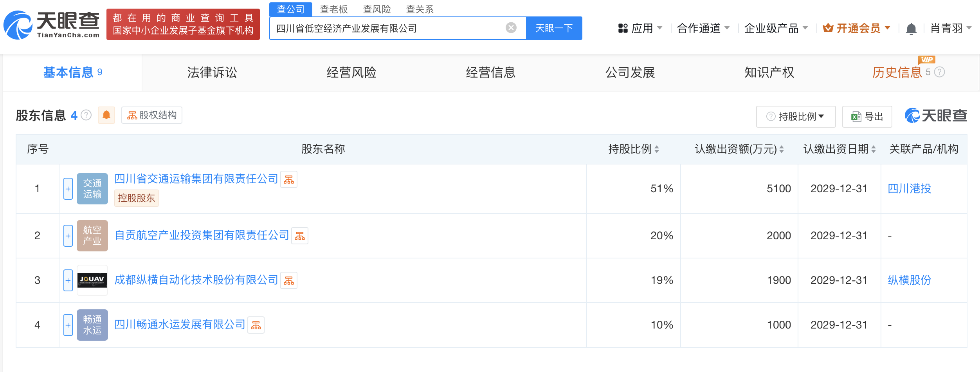This screenshot has height=372, width=980.
Task: Expand row 4 shareholder with plus button
Action: (68, 325)
